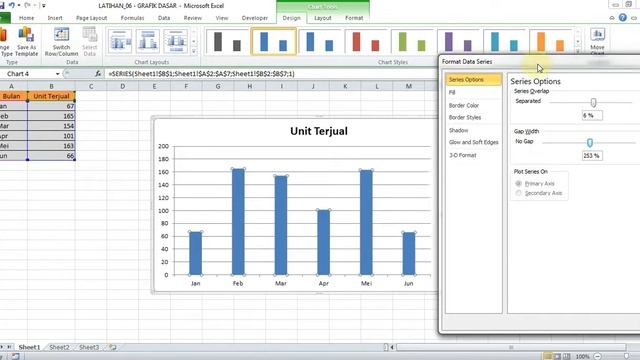Select the Primary Axis radio button
This screenshot has width=640, height=360.
(518, 184)
